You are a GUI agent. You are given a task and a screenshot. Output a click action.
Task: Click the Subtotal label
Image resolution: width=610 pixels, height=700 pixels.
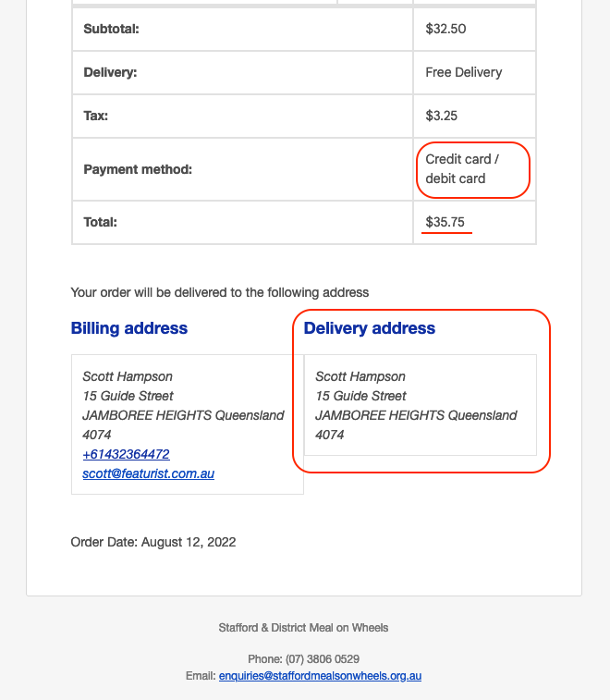point(111,29)
